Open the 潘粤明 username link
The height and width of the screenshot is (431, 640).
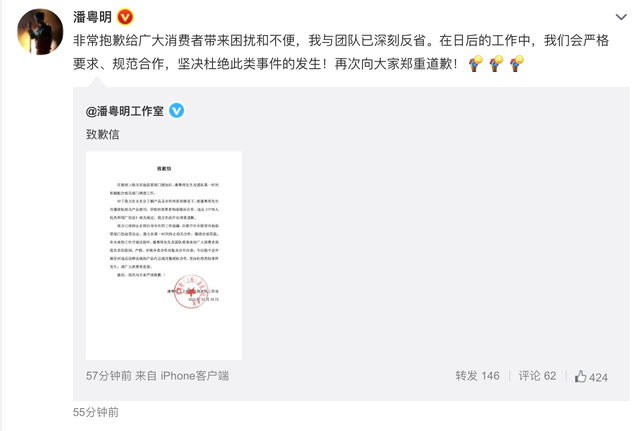92,17
